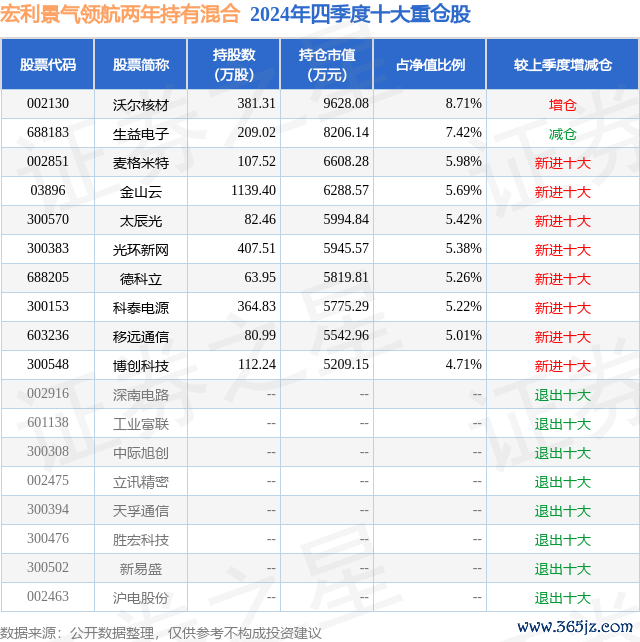Image resolution: width=640 pixels, height=642 pixels.
Task: Select stock name 工业富联
Action: (141, 425)
